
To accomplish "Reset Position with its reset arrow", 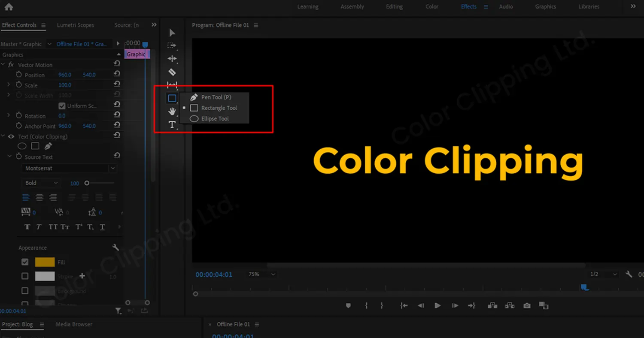I will click(x=116, y=74).
